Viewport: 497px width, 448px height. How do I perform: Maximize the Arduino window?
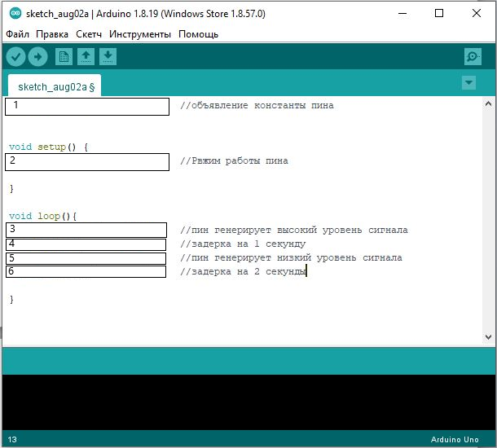point(439,13)
